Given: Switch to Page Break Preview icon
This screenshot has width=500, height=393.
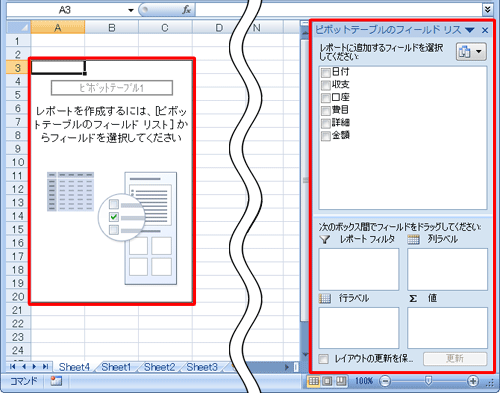Looking at the screenshot, I should (341, 381).
